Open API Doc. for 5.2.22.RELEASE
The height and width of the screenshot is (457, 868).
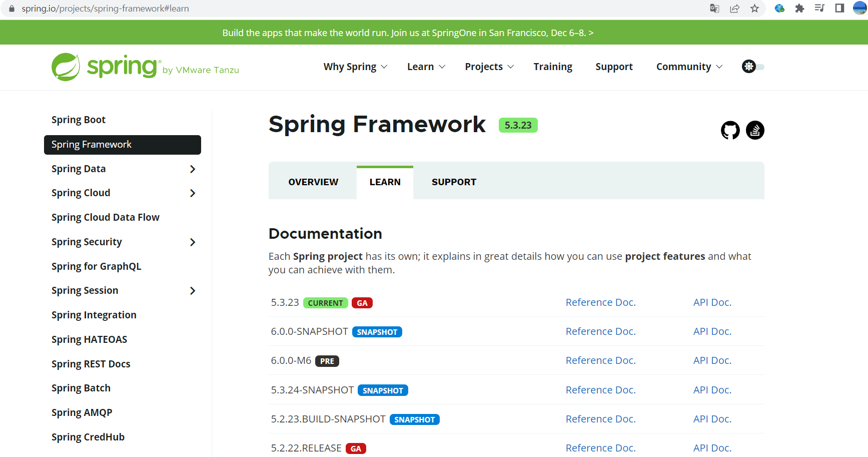712,448
